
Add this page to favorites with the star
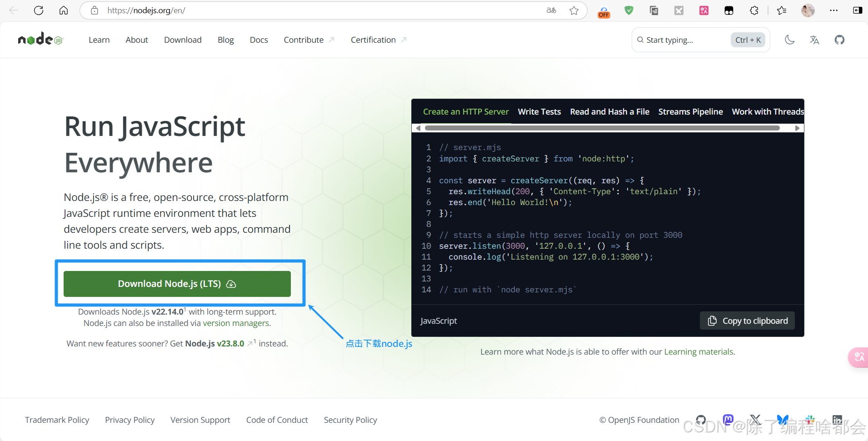574,10
